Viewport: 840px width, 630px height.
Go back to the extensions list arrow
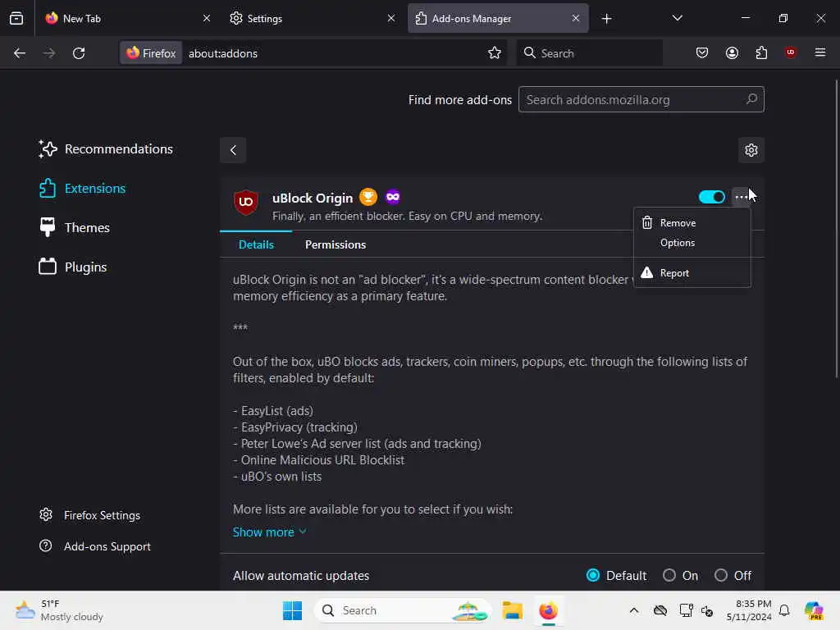point(233,150)
